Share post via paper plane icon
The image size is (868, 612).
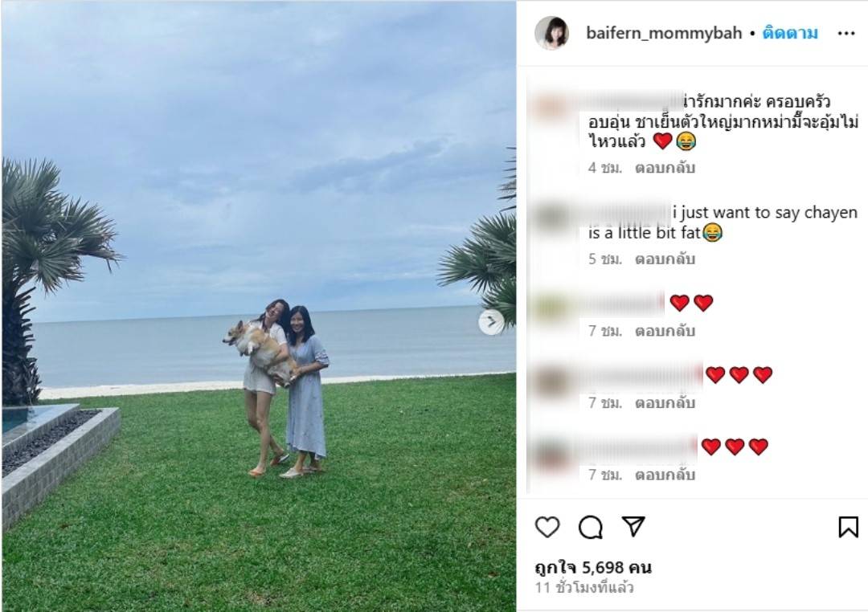pos(633,526)
